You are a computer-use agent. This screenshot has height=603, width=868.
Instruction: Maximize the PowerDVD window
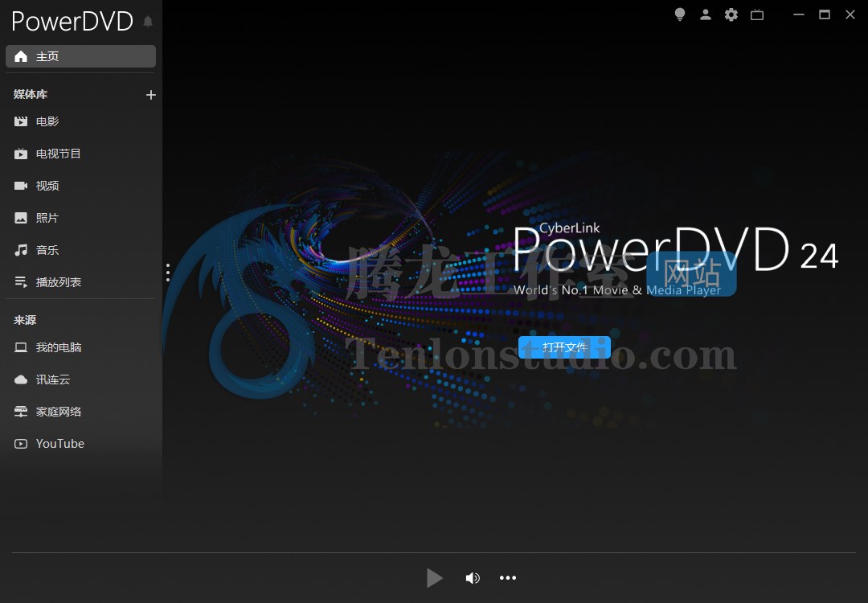[825, 15]
